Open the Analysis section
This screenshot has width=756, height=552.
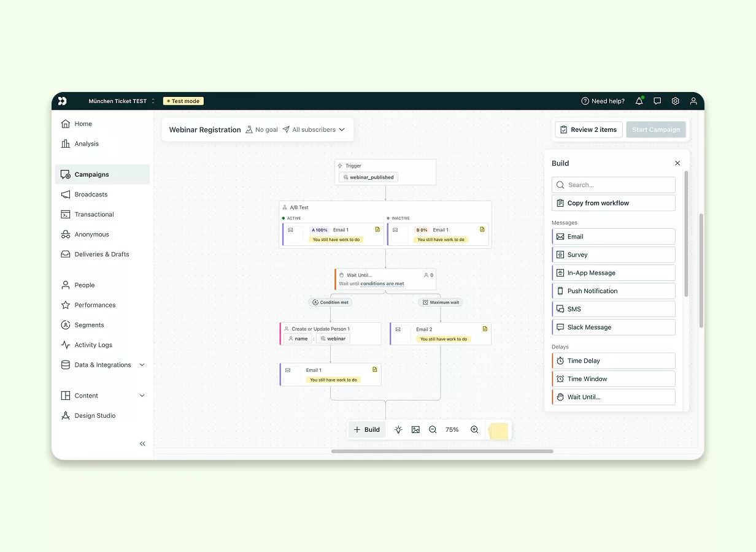(86, 144)
